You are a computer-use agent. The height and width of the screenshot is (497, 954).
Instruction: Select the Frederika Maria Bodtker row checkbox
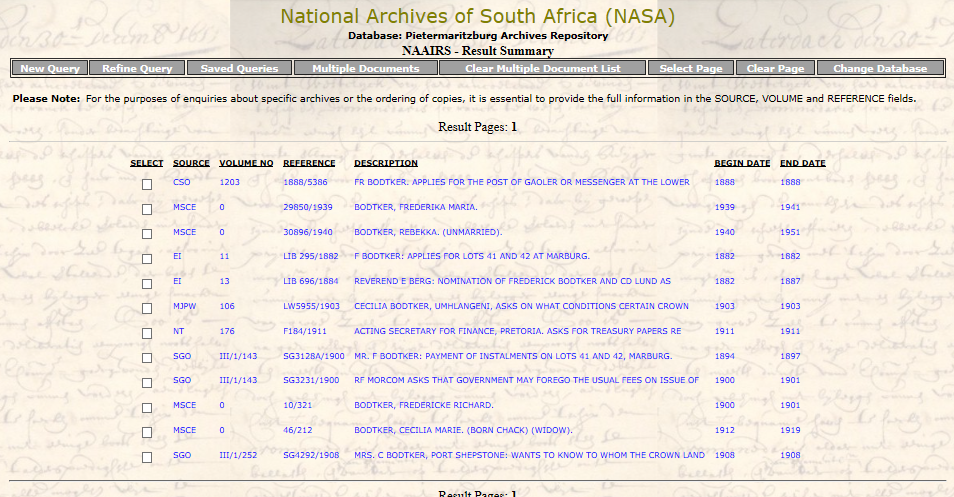pyautogui.click(x=147, y=209)
